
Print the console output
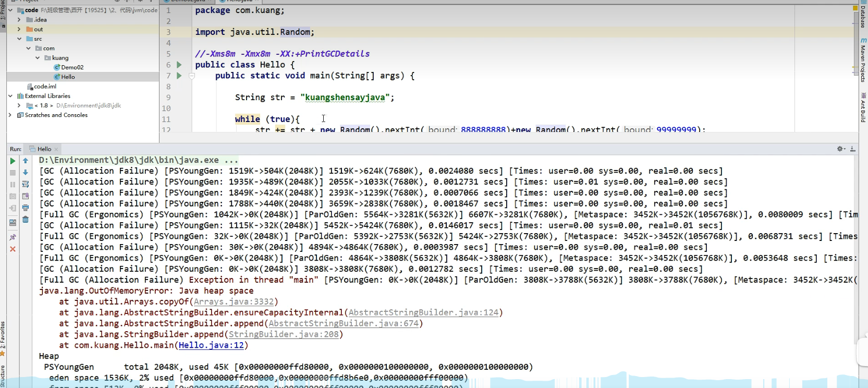(x=26, y=208)
